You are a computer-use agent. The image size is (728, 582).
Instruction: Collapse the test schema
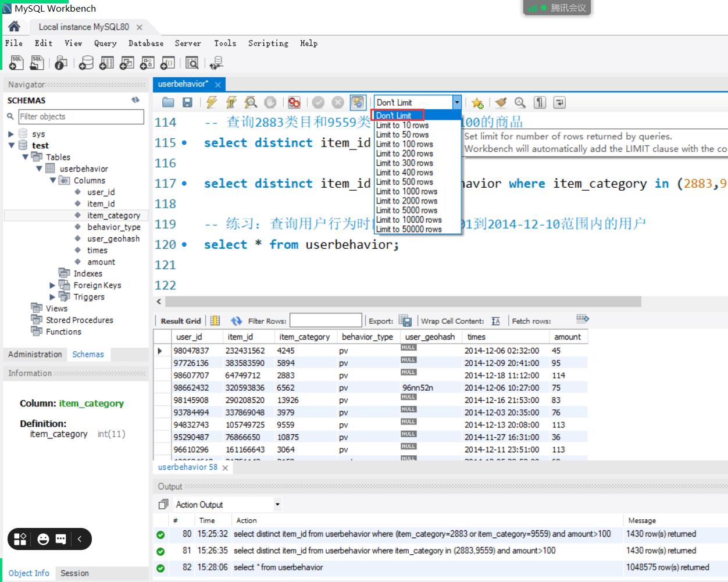[10, 145]
